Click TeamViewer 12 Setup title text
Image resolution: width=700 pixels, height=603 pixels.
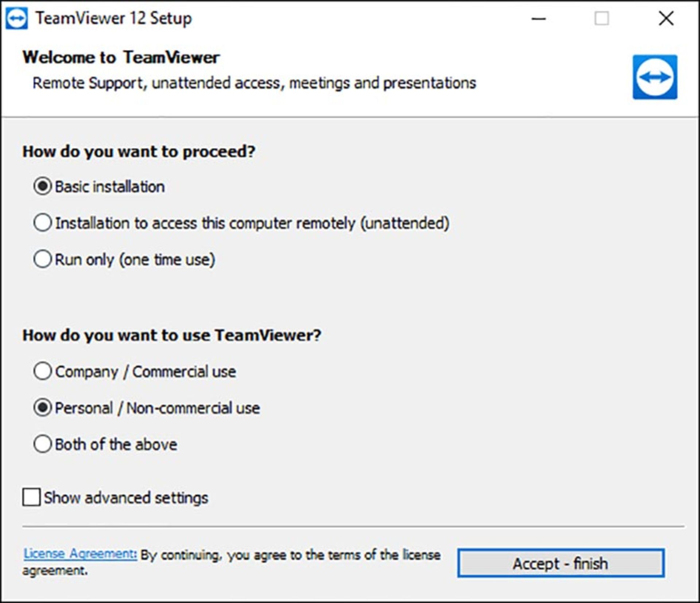click(113, 19)
